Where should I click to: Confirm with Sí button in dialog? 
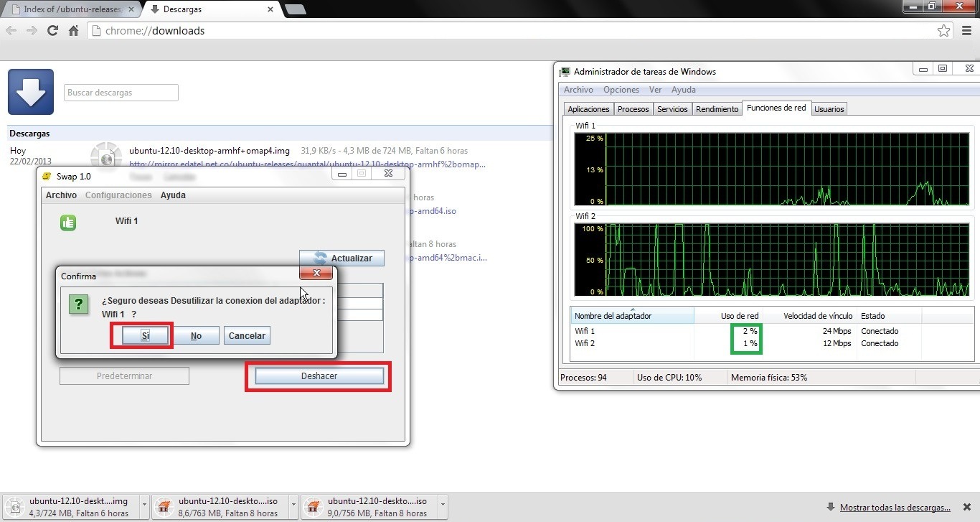point(145,335)
